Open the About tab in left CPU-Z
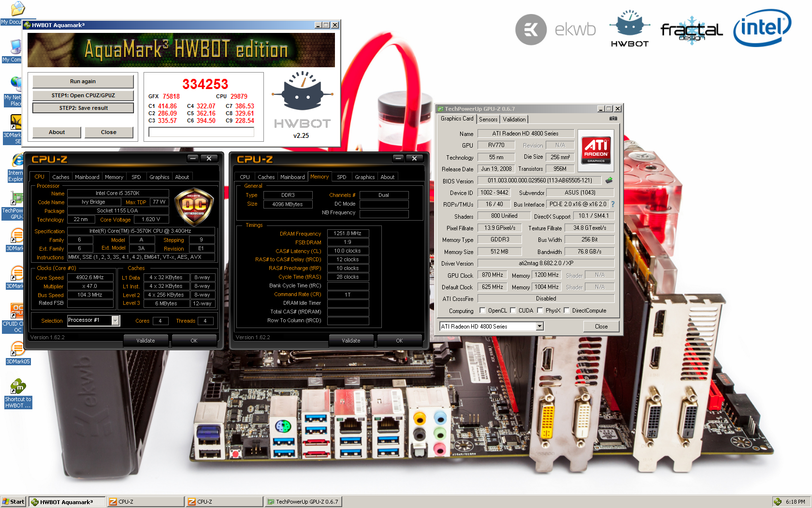The height and width of the screenshot is (508, 812). coord(182,177)
